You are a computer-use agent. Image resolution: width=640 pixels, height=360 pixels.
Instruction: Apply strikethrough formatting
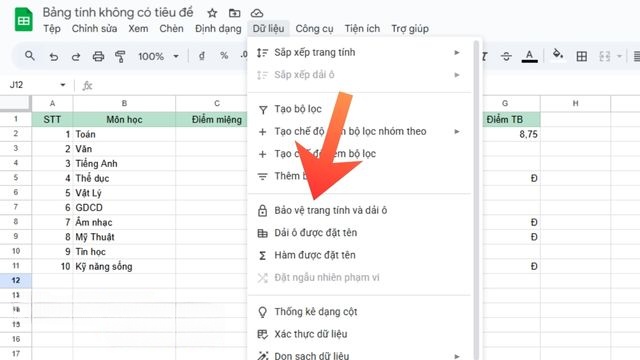[x=506, y=56]
